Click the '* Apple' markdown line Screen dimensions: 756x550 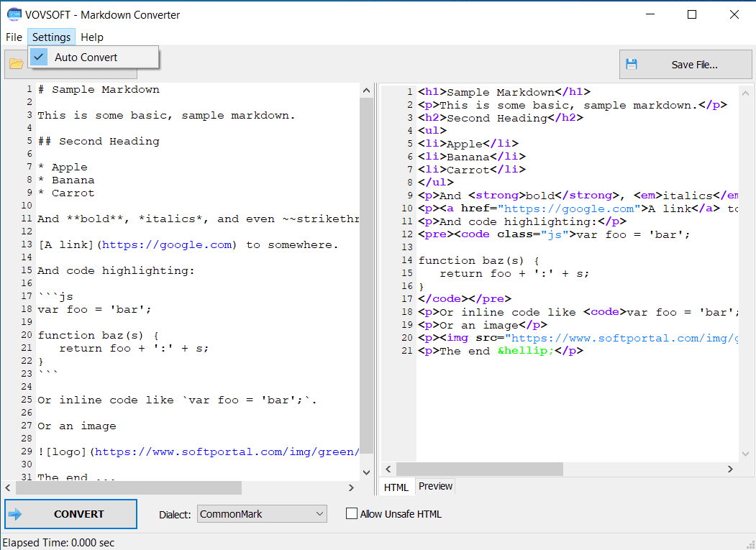tap(63, 168)
